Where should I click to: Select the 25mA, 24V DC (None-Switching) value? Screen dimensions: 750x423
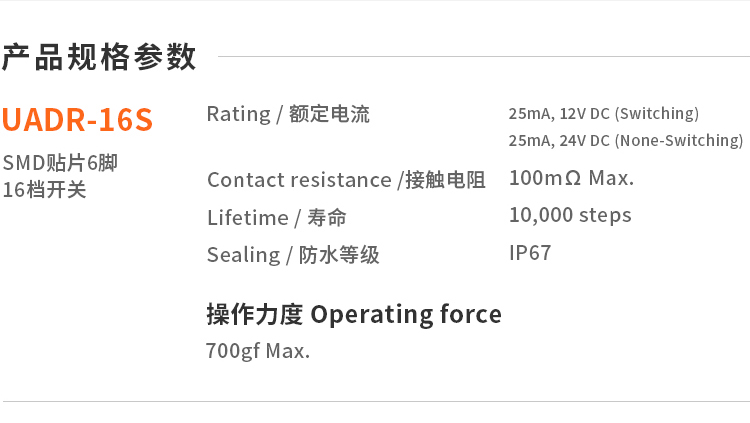(x=625, y=140)
